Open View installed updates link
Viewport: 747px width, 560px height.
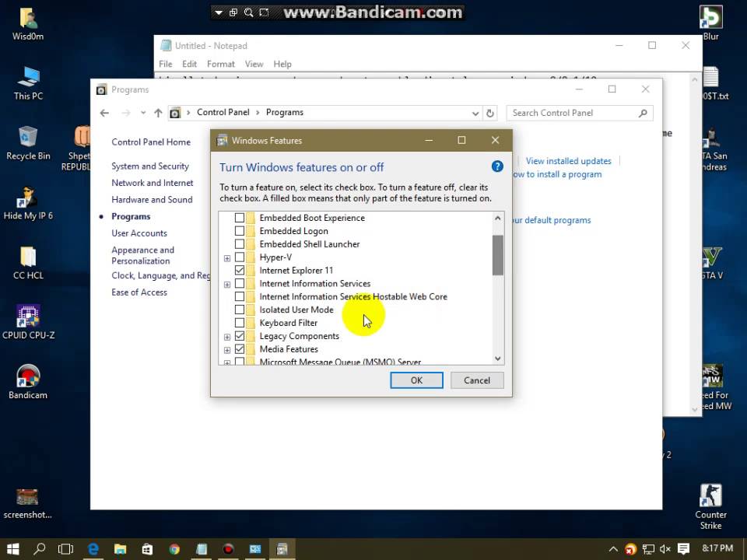568,161
